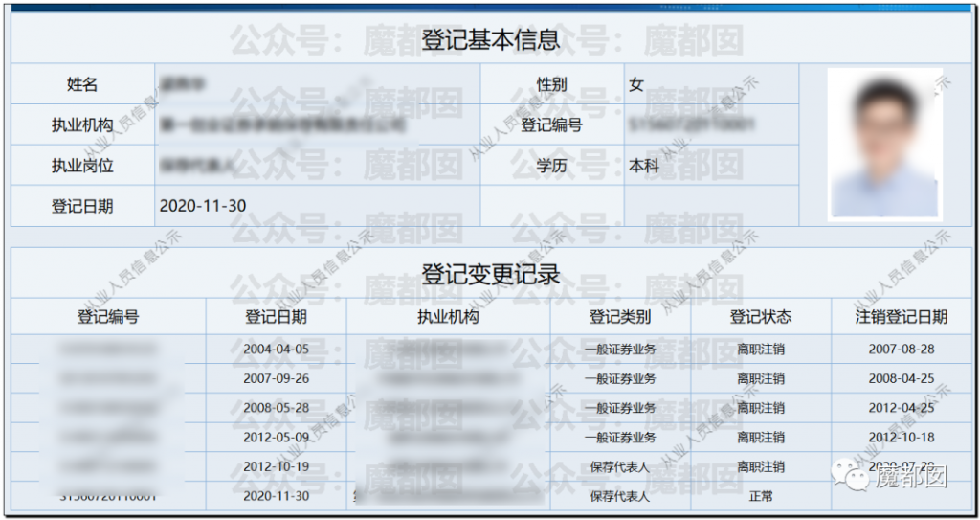Select the 2007-08-28 cancellation date cell
This screenshot has width=980, height=520.
coord(902,350)
